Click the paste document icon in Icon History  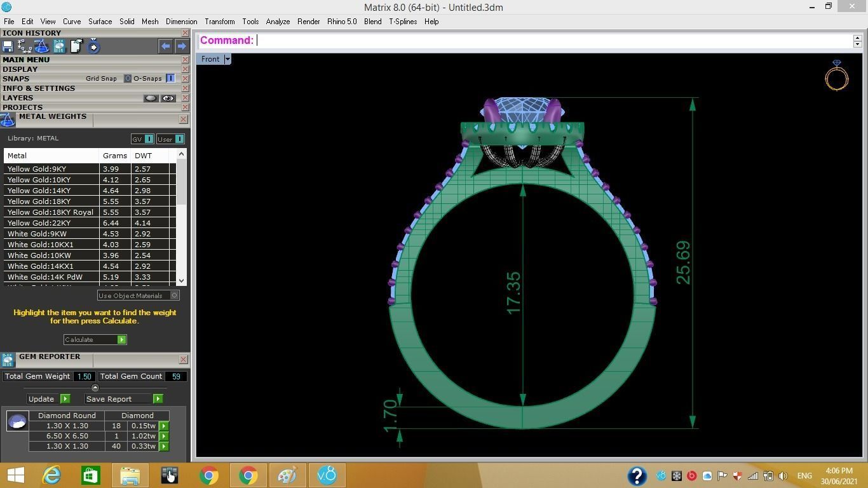point(76,46)
